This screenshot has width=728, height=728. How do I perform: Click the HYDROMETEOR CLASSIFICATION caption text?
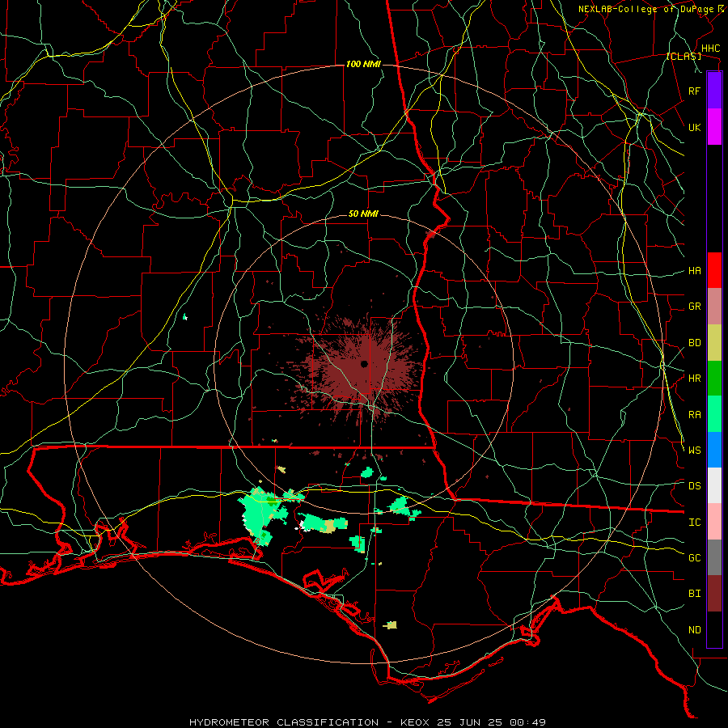coord(284,722)
